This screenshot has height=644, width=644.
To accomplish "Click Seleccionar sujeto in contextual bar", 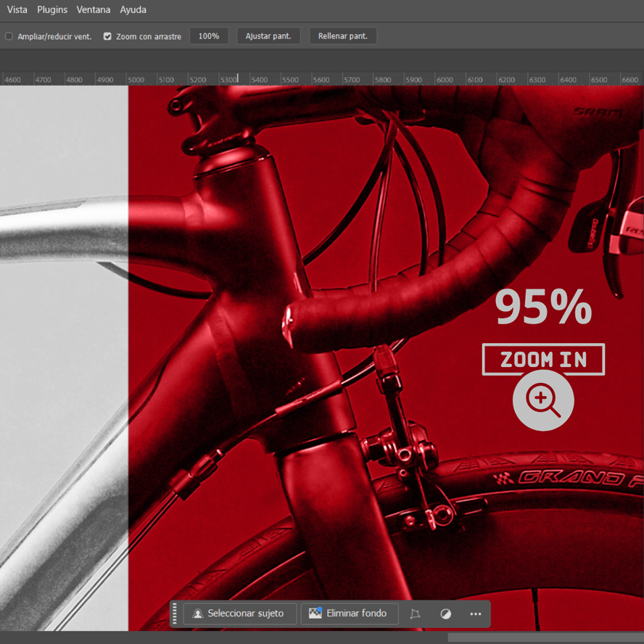I will click(x=240, y=614).
